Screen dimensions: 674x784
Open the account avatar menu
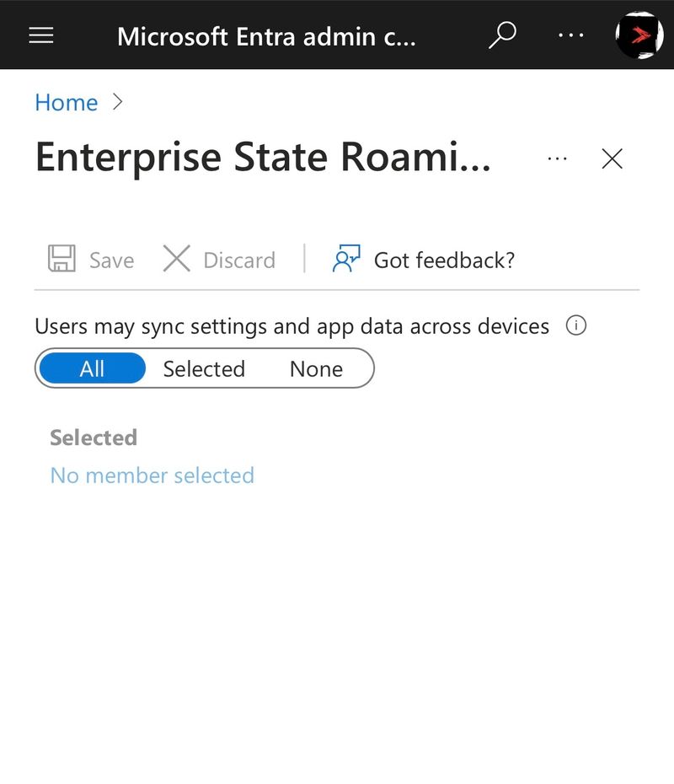click(x=639, y=35)
